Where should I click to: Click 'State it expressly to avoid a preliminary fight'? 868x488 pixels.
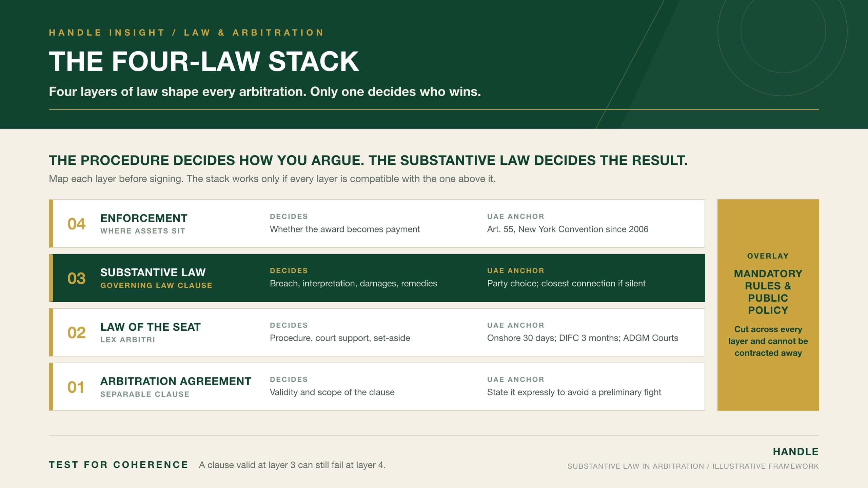coord(574,392)
